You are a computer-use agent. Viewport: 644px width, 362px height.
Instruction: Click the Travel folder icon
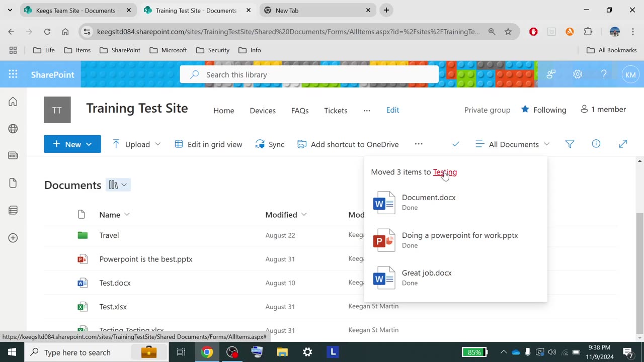(x=83, y=235)
